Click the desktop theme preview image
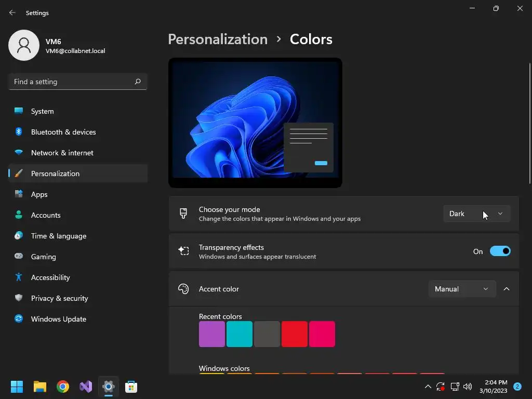532x399 pixels. tap(255, 123)
